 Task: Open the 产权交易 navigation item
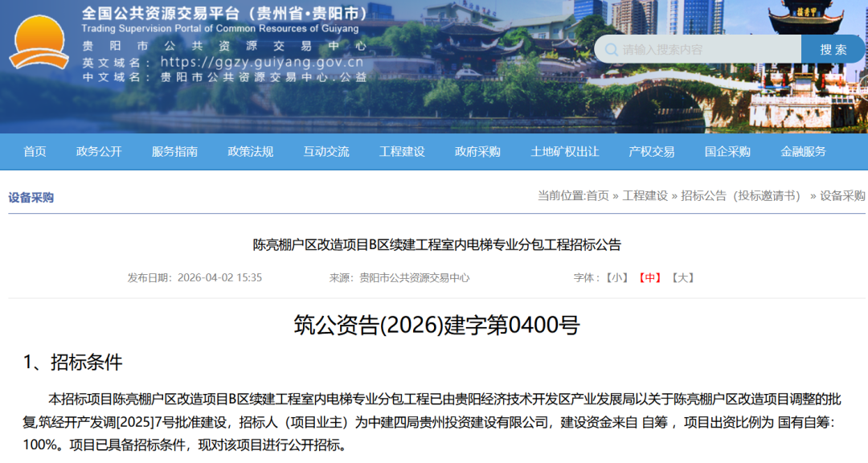[652, 152]
